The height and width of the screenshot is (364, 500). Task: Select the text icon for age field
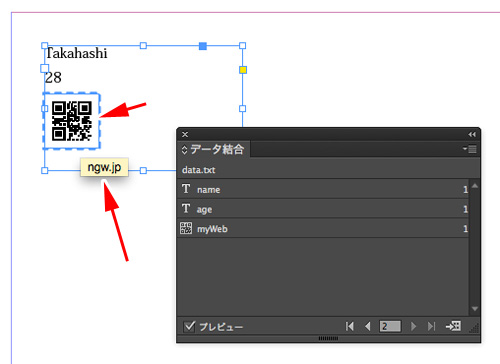tap(186, 209)
